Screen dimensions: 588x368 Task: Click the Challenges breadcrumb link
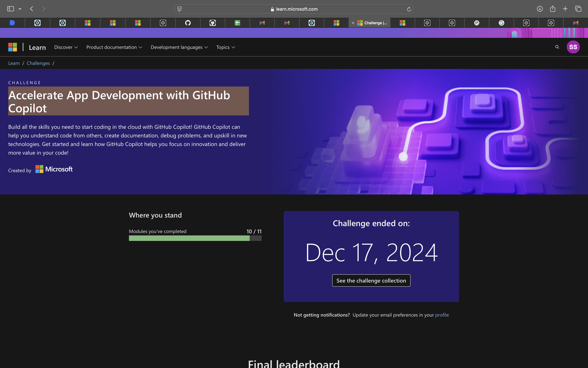38,63
